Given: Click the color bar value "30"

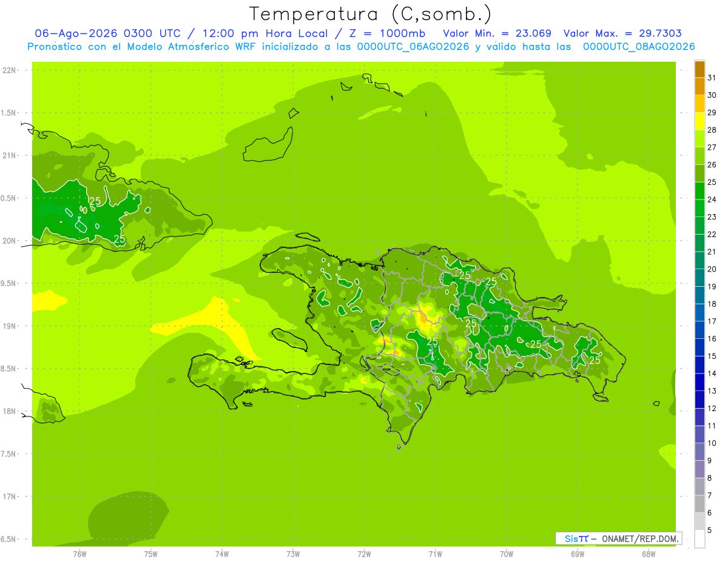Looking at the screenshot, I should [x=712, y=95].
